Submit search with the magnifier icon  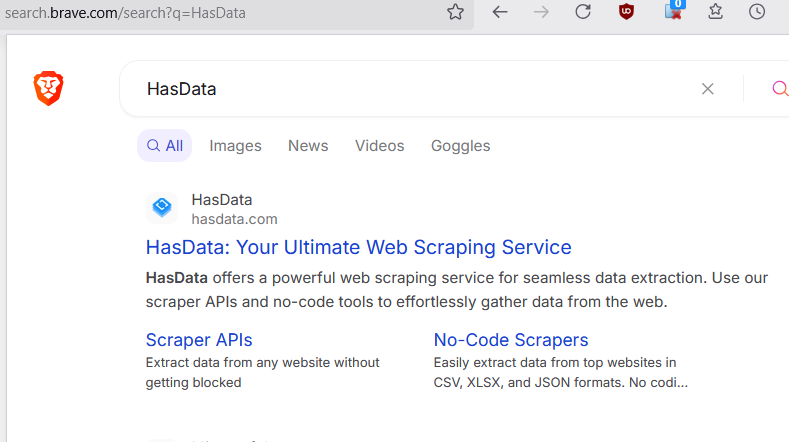[x=780, y=89]
